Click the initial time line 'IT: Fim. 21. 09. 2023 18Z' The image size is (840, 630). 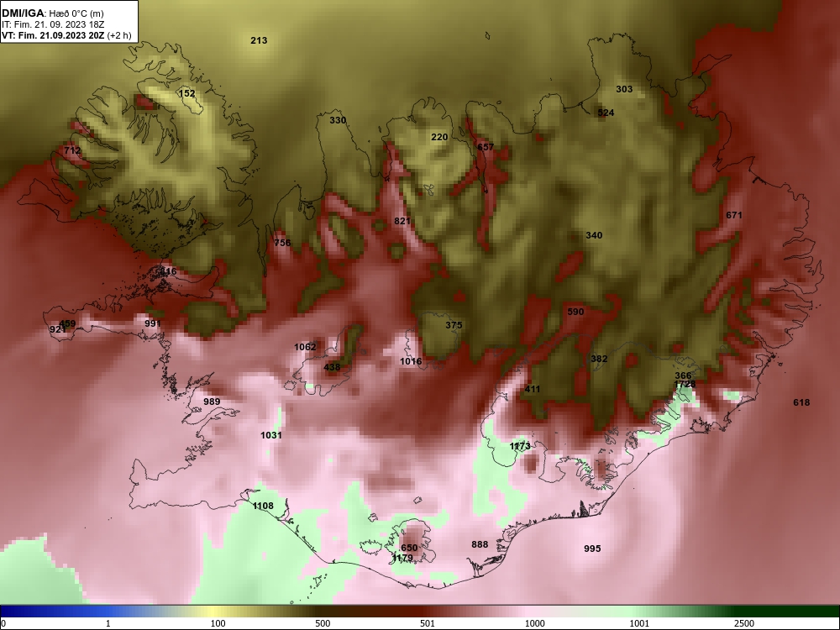52,24
